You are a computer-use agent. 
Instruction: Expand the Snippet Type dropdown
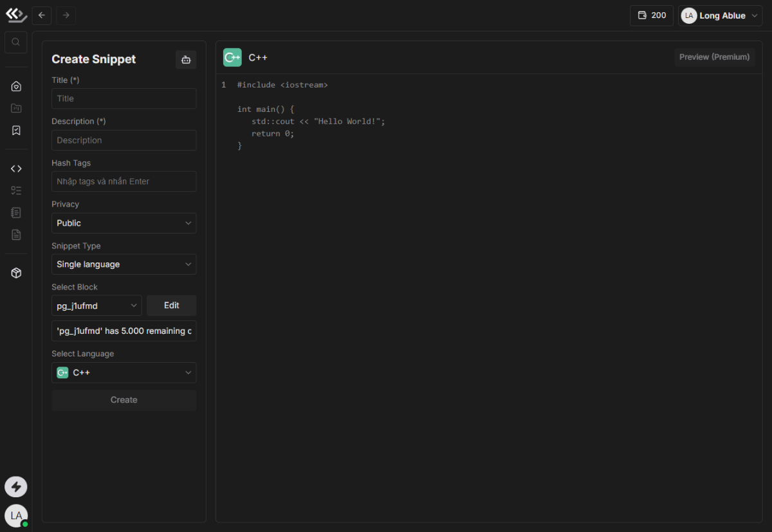(x=124, y=264)
